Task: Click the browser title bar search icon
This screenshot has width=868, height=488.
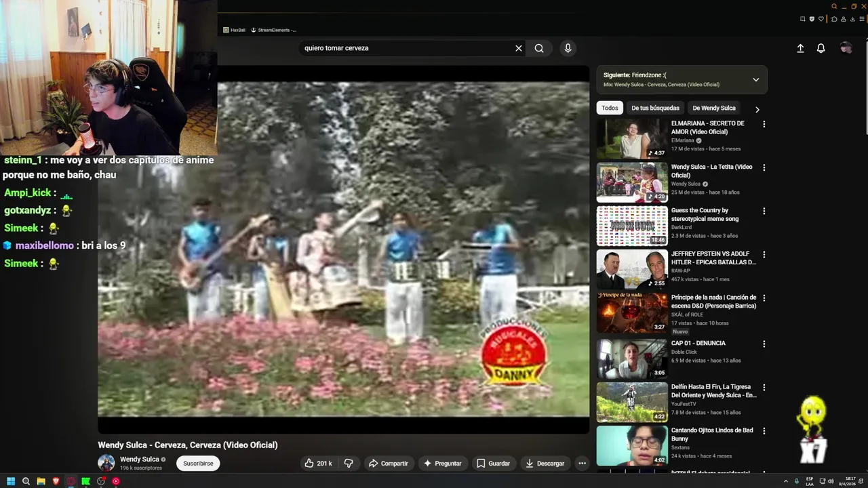Action: coord(834,6)
